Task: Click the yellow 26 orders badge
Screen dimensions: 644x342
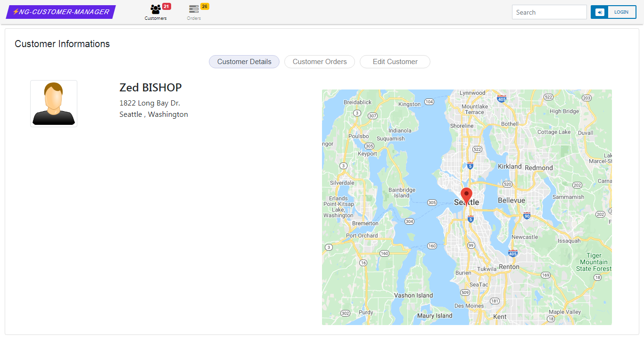Action: coord(205,6)
